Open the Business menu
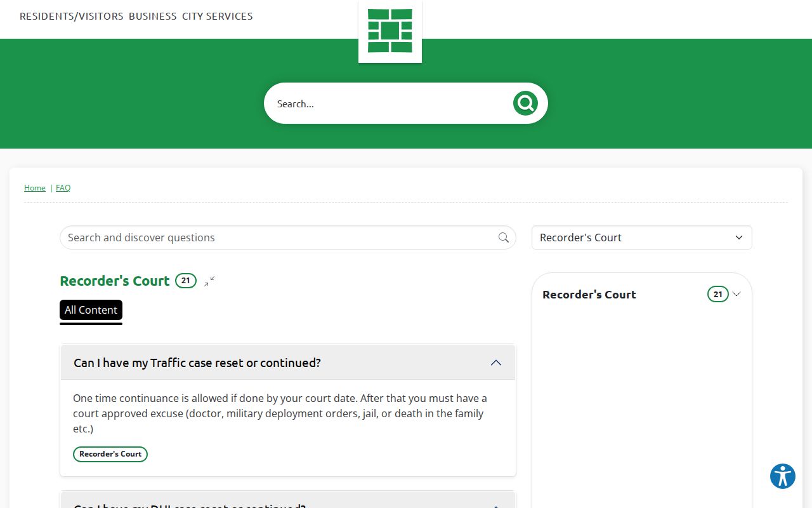812x508 pixels. click(x=153, y=17)
